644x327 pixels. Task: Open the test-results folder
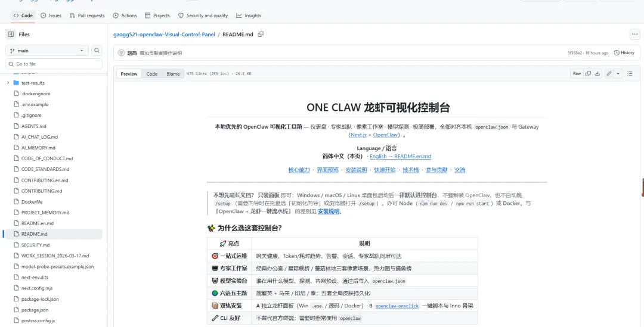point(33,83)
